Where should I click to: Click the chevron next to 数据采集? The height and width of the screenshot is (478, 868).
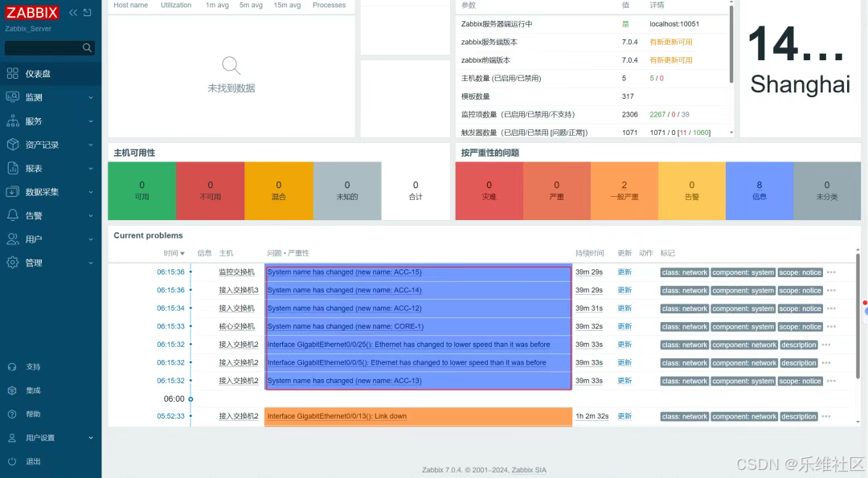[x=91, y=192]
